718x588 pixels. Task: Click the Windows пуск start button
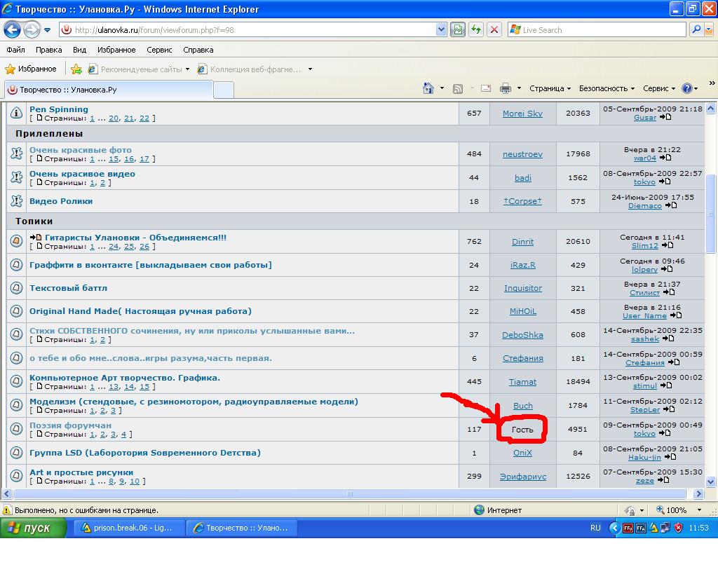coord(34,528)
